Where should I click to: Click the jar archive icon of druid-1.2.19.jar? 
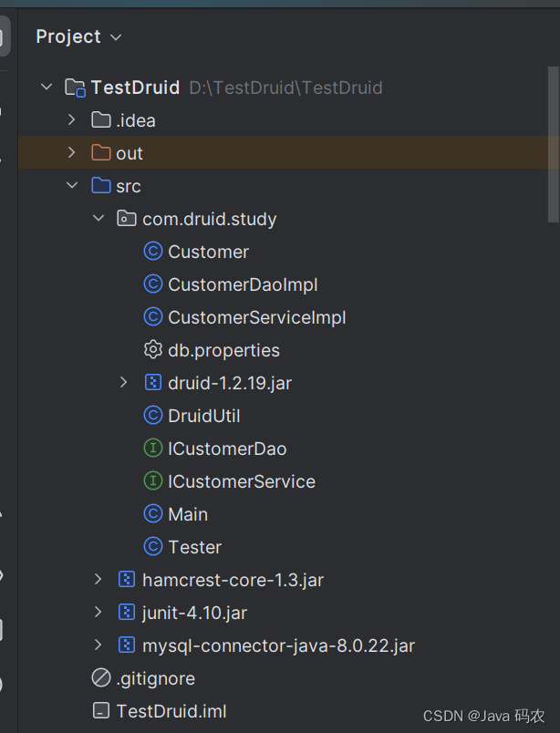coord(152,382)
